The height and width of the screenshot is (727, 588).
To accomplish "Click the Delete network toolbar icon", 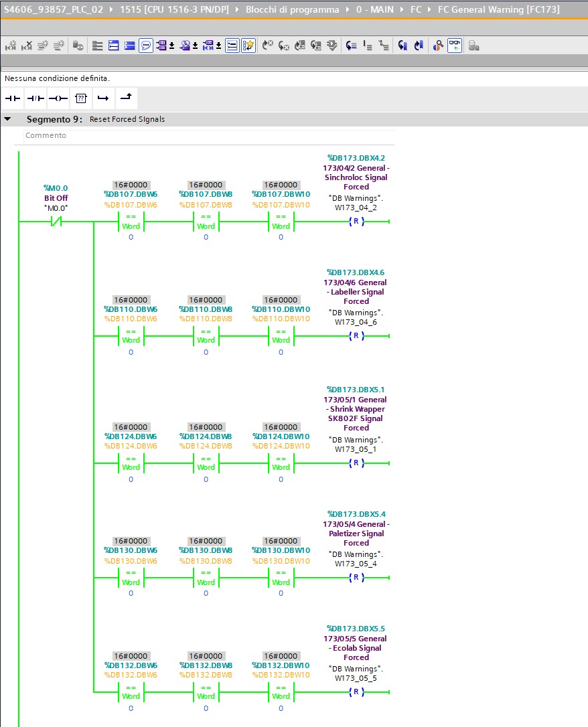I will [x=27, y=46].
